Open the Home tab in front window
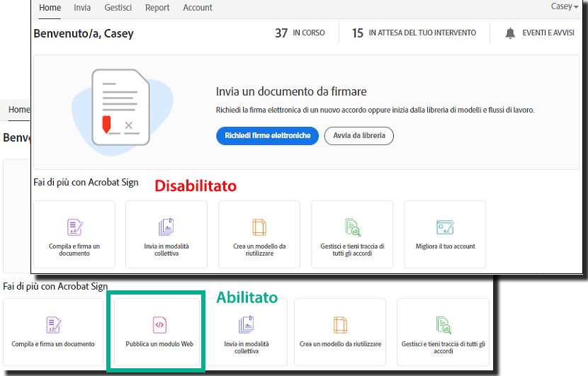The height and width of the screenshot is (376, 588). pos(50,8)
